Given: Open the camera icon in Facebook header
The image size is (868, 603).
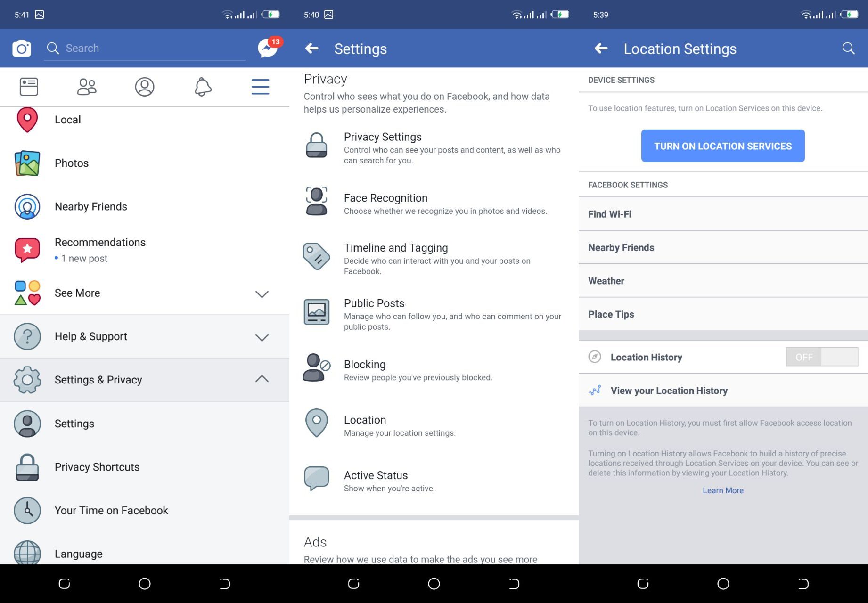Looking at the screenshot, I should pyautogui.click(x=22, y=49).
